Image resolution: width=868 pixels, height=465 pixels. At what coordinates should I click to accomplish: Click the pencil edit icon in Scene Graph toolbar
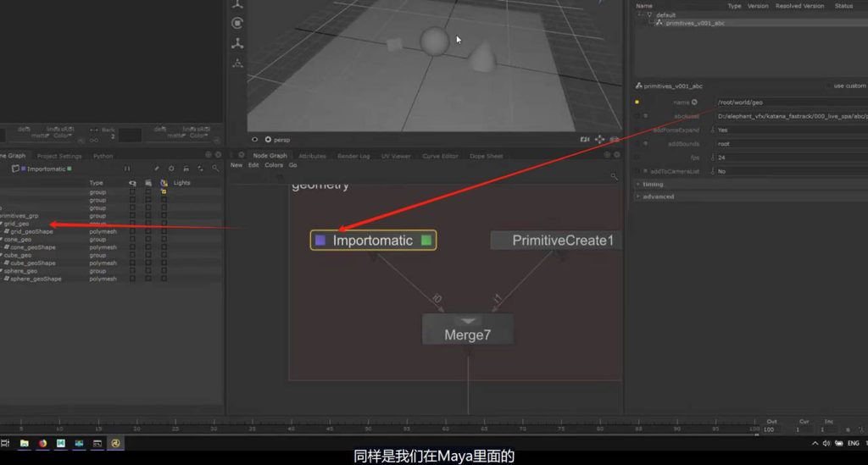pyautogui.click(x=156, y=169)
